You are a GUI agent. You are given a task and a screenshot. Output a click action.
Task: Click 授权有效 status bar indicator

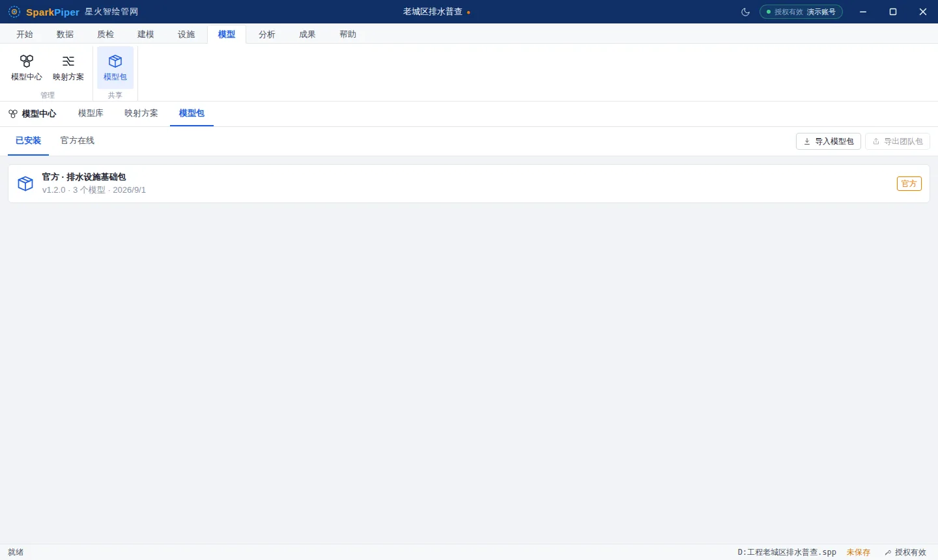905,552
